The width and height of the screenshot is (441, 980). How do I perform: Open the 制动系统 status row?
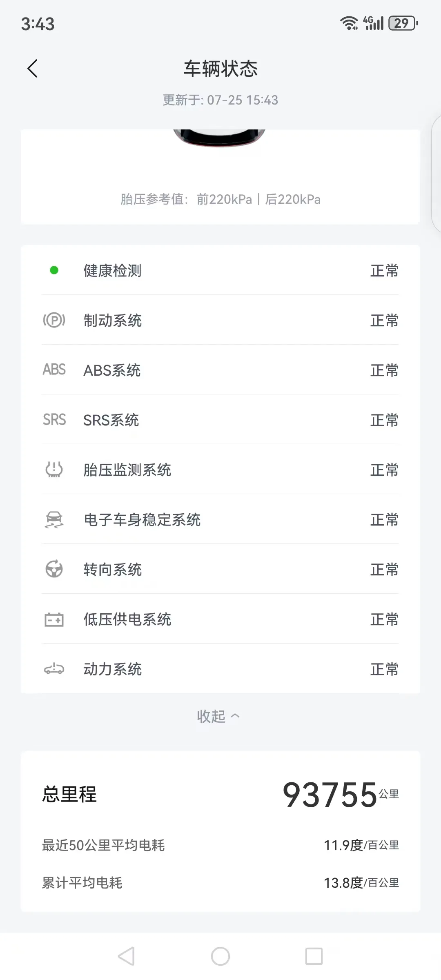(220, 320)
